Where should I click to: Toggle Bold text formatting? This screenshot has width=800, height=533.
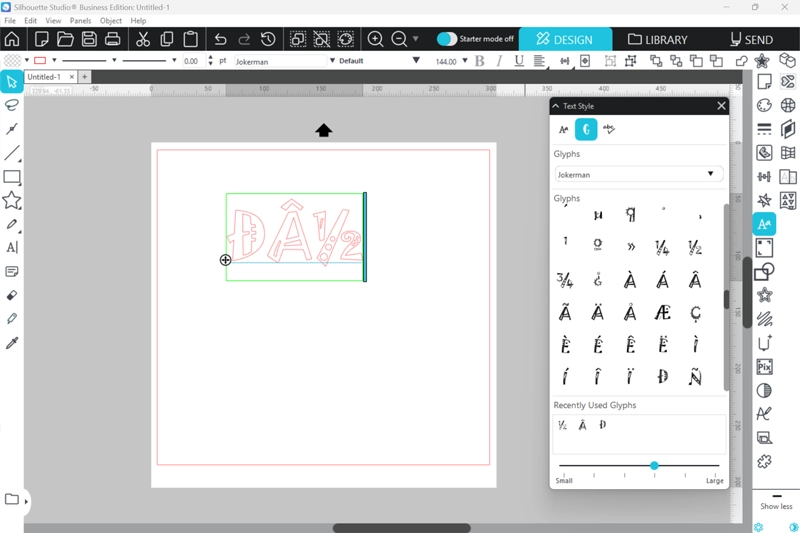pyautogui.click(x=479, y=61)
